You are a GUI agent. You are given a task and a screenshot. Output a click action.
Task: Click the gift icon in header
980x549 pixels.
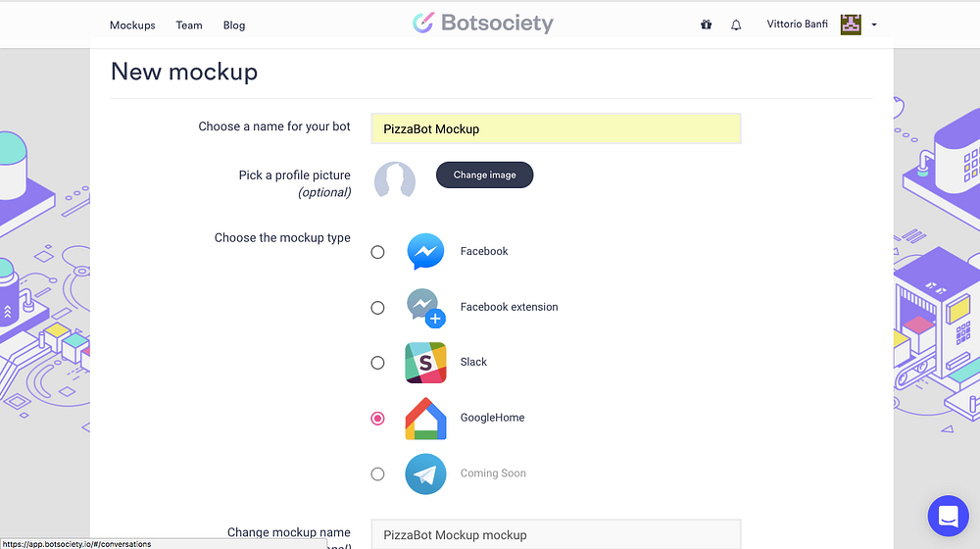tap(706, 25)
